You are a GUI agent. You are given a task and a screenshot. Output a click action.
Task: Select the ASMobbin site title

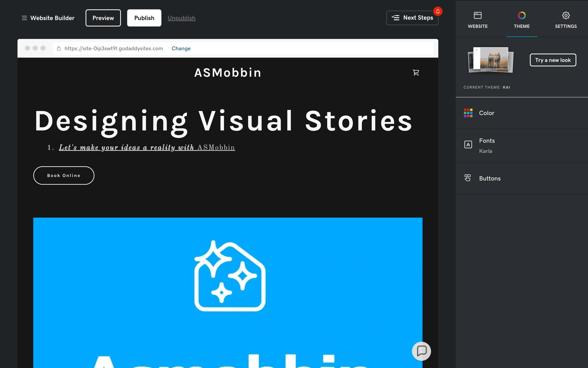pyautogui.click(x=228, y=73)
